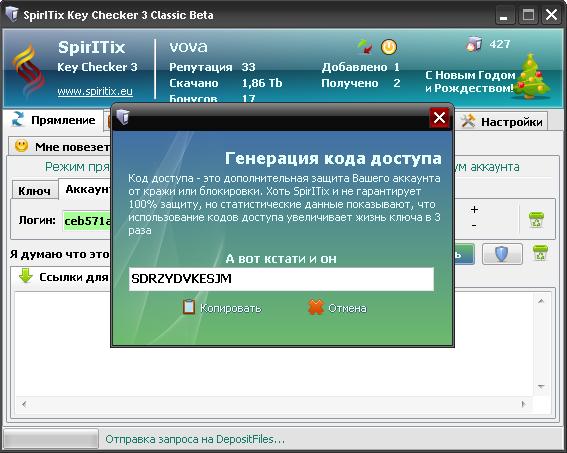The width and height of the screenshot is (567, 453).
Task: Click the Добавлено 1 counter
Action: (361, 67)
